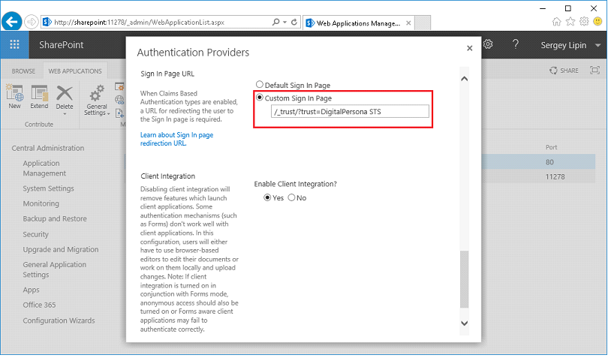
Task: Switch to the BROWSE ribbon tab
Action: [23, 71]
